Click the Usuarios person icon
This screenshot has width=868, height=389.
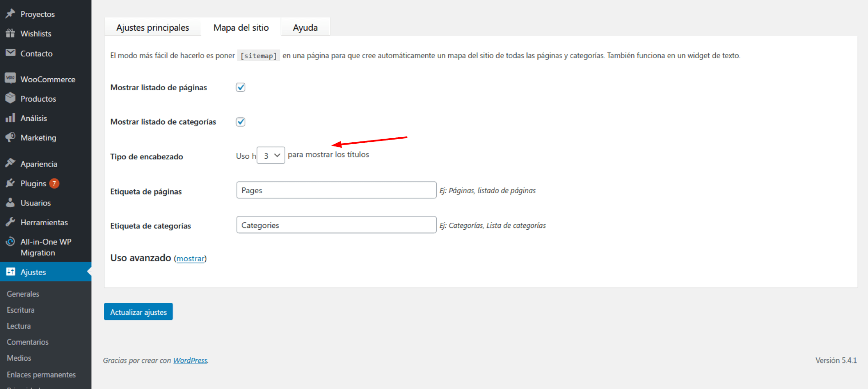[10, 203]
